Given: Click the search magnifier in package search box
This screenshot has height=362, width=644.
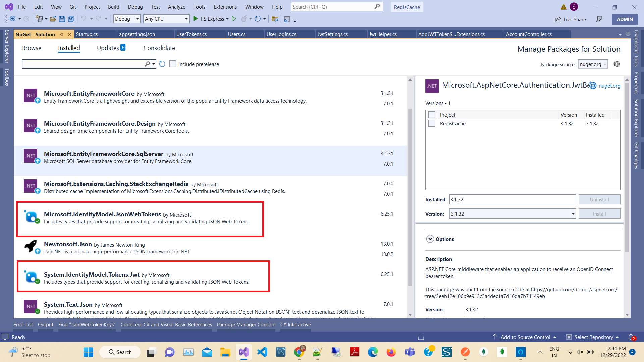Looking at the screenshot, I should tap(147, 64).
